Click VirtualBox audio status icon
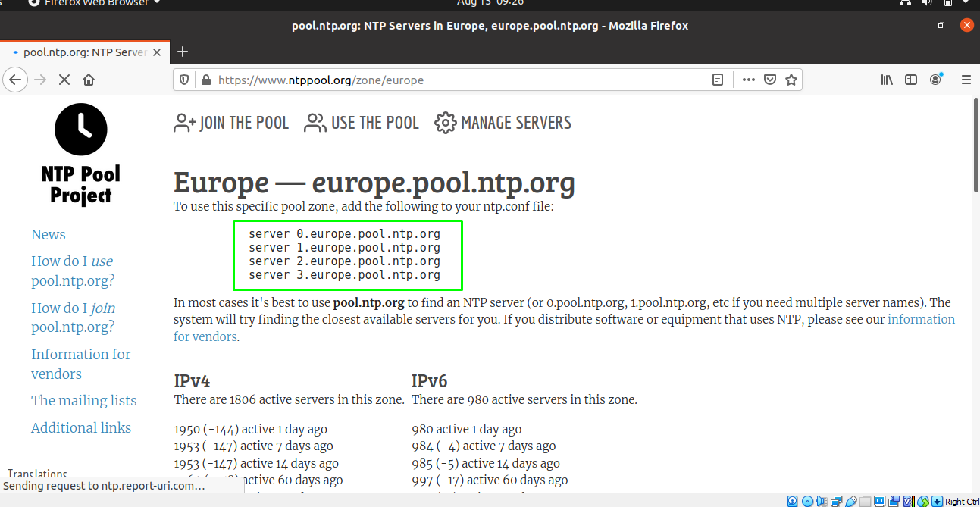Image resolution: width=980 pixels, height=507 pixels. pos(822,501)
